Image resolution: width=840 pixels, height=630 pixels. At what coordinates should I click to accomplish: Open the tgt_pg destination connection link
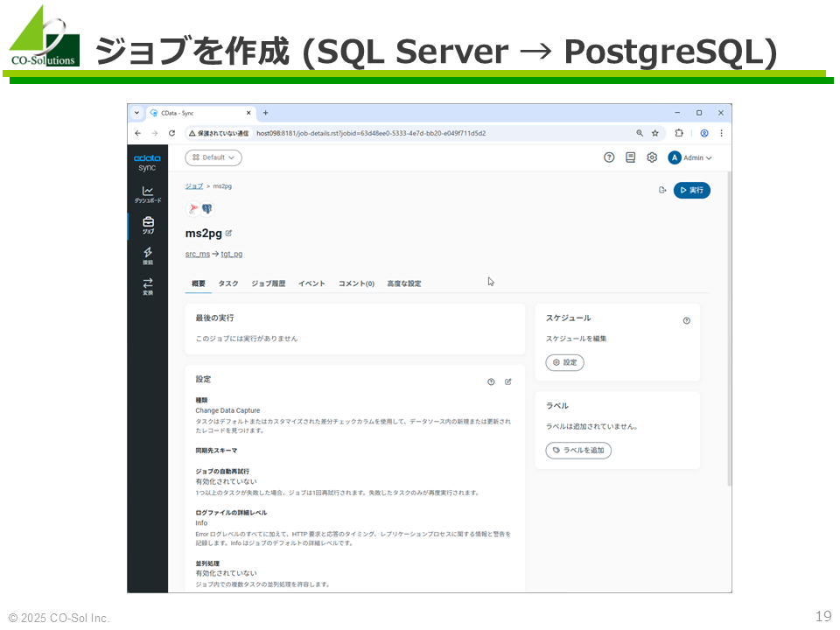[x=231, y=254]
